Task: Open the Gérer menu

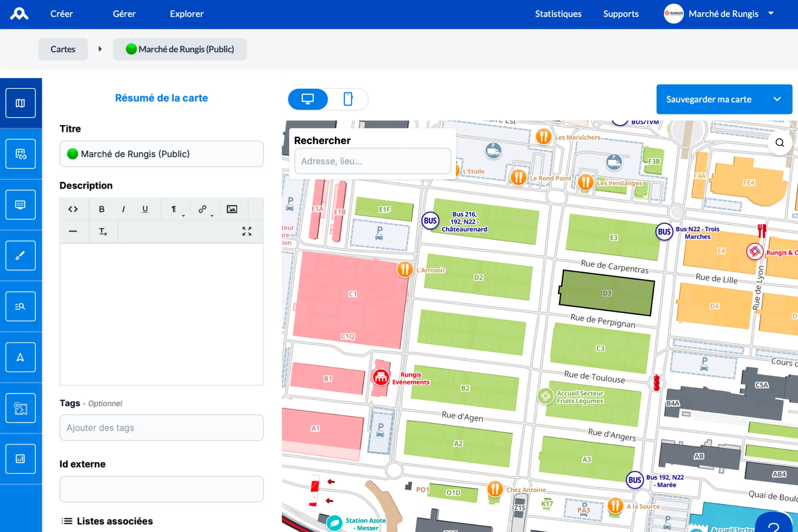Action: (x=124, y=14)
